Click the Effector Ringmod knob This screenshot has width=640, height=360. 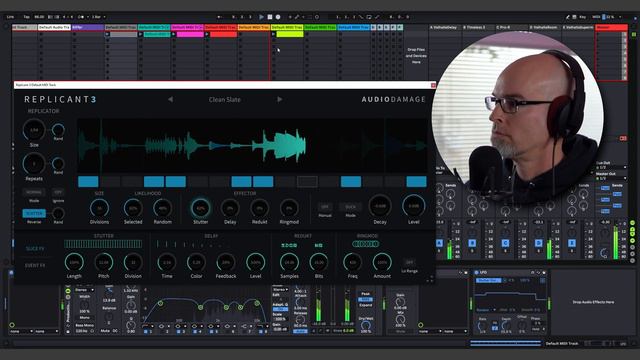click(x=289, y=208)
